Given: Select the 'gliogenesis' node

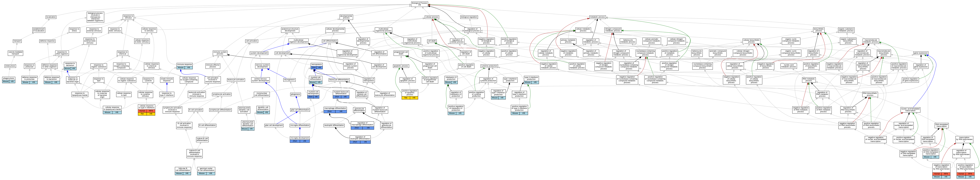Looking at the screenshot, I should click(x=296, y=94).
